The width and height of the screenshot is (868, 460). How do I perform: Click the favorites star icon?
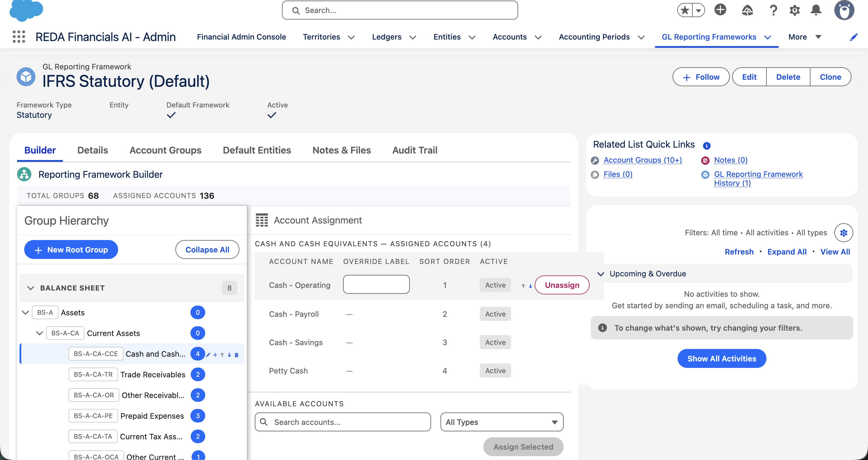click(x=685, y=10)
